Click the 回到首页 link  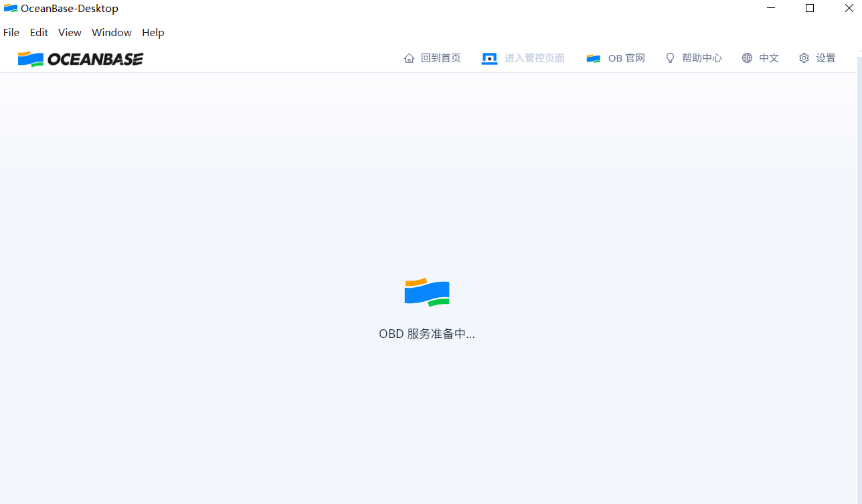[x=440, y=58]
